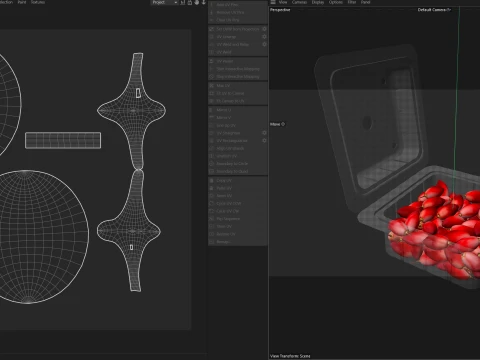480x360 pixels.
Task: Expand the Project dropdown in UV toolbar
Action: (164, 2)
